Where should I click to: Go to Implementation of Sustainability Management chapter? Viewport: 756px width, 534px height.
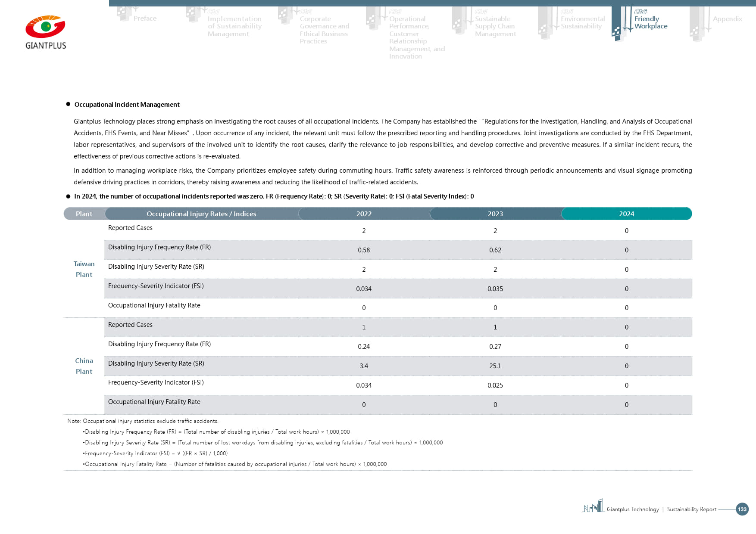click(x=234, y=26)
